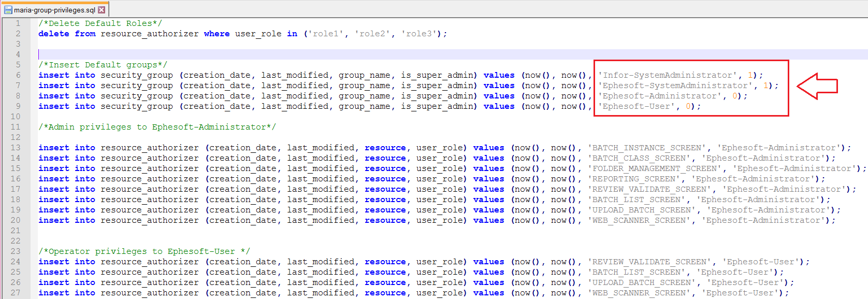Click line number 23 in the margin
The image size is (868, 299).
16,251
